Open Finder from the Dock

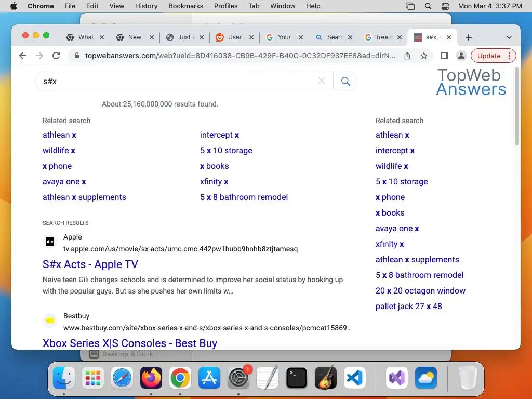click(x=64, y=378)
